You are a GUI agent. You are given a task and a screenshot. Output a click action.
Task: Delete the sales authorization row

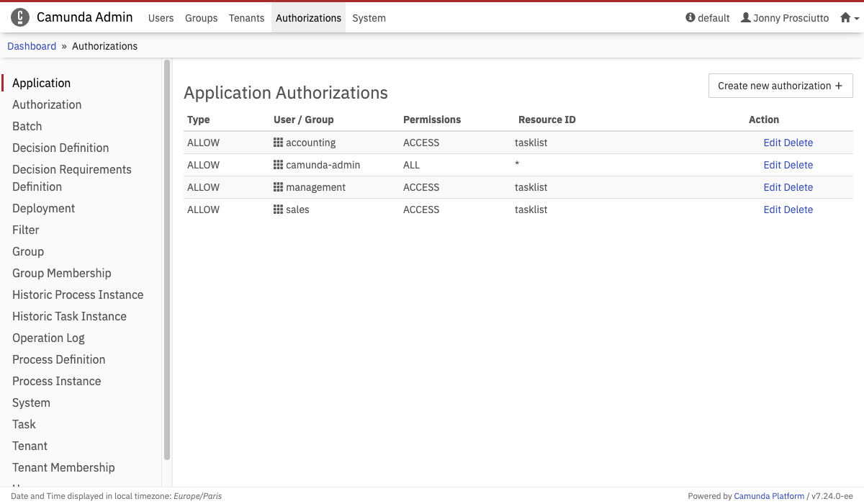pyautogui.click(x=798, y=210)
